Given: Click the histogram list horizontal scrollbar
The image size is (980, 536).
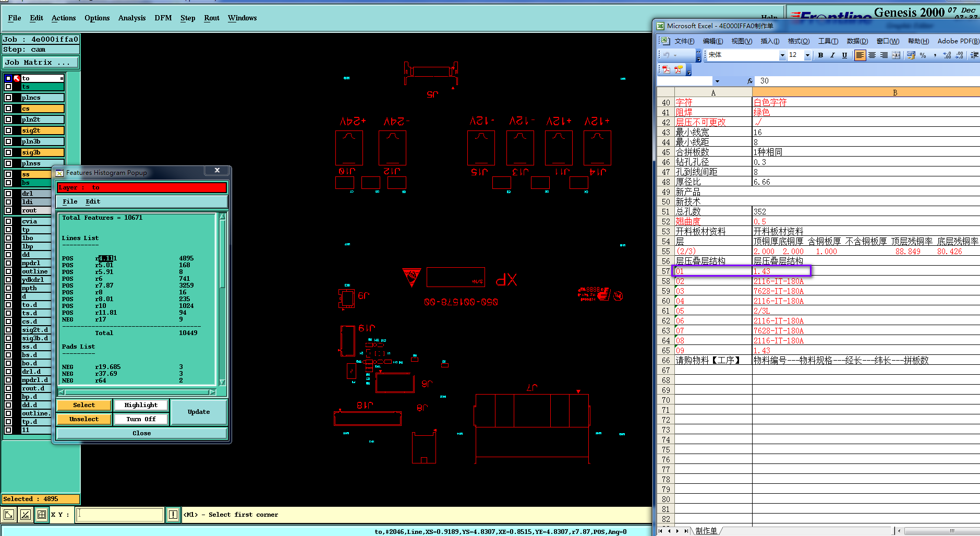Looking at the screenshot, I should tap(137, 392).
